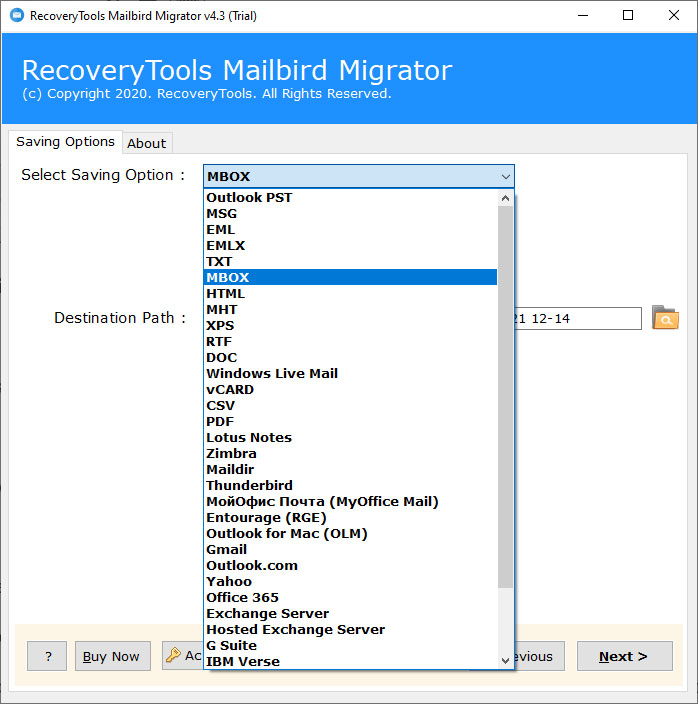Choose TXT saving option

point(350,261)
